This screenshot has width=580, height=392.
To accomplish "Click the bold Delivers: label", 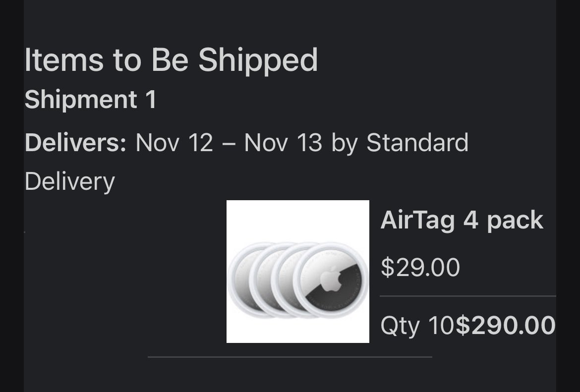I will coord(75,143).
